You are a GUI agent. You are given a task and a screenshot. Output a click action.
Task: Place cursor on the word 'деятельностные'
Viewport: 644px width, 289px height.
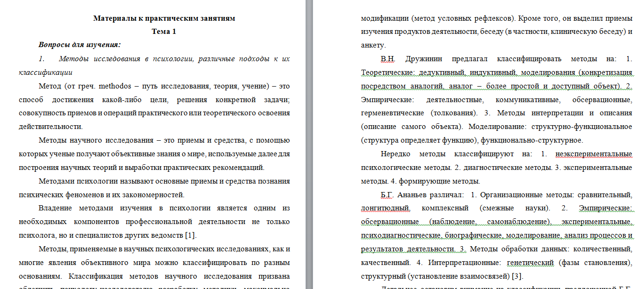click(x=455, y=100)
